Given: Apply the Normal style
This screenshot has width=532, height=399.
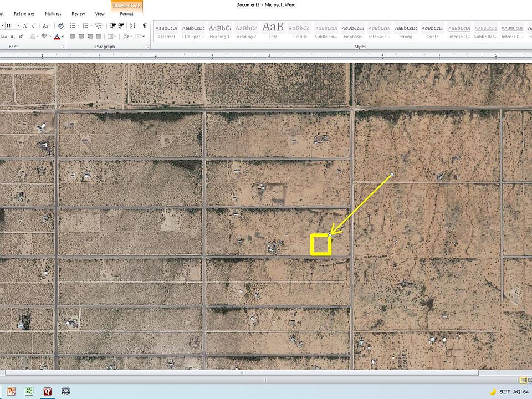Looking at the screenshot, I should pyautogui.click(x=166, y=31).
